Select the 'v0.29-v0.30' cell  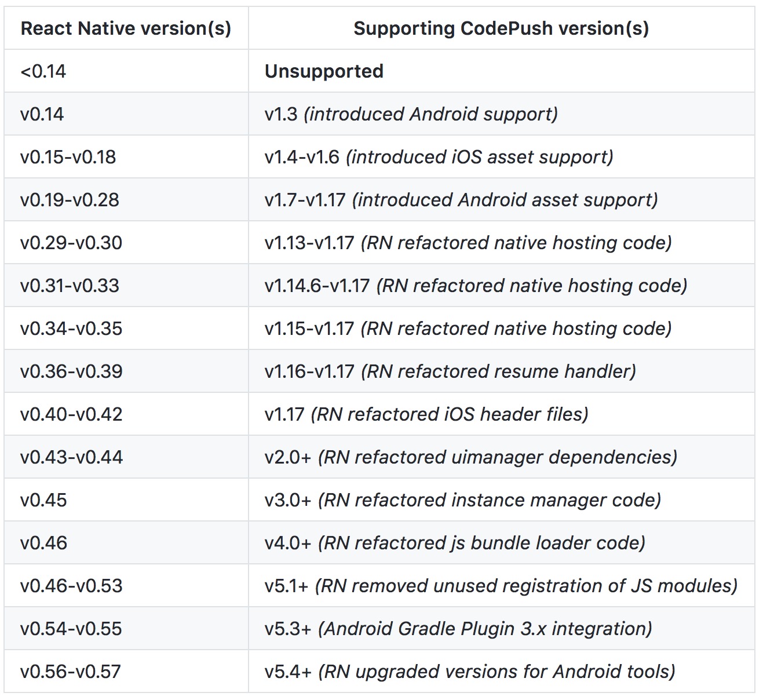coord(126,242)
